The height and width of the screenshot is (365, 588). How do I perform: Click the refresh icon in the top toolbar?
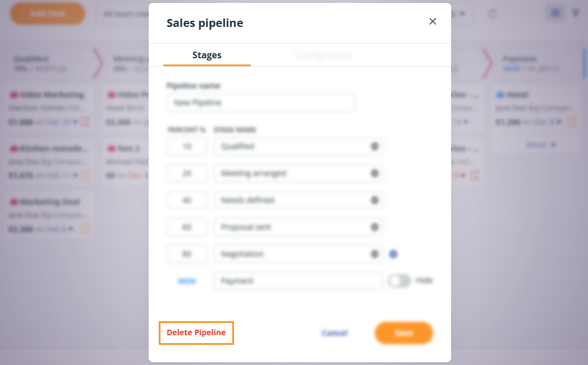tap(493, 13)
